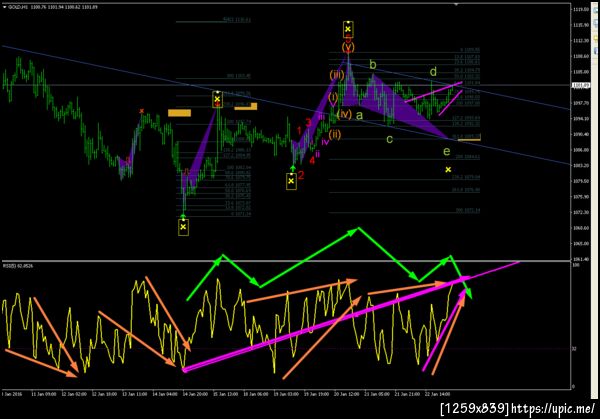Click the '14 Jan 20:00' time axis label
Viewport: 600px width, 419px height.
click(195, 394)
